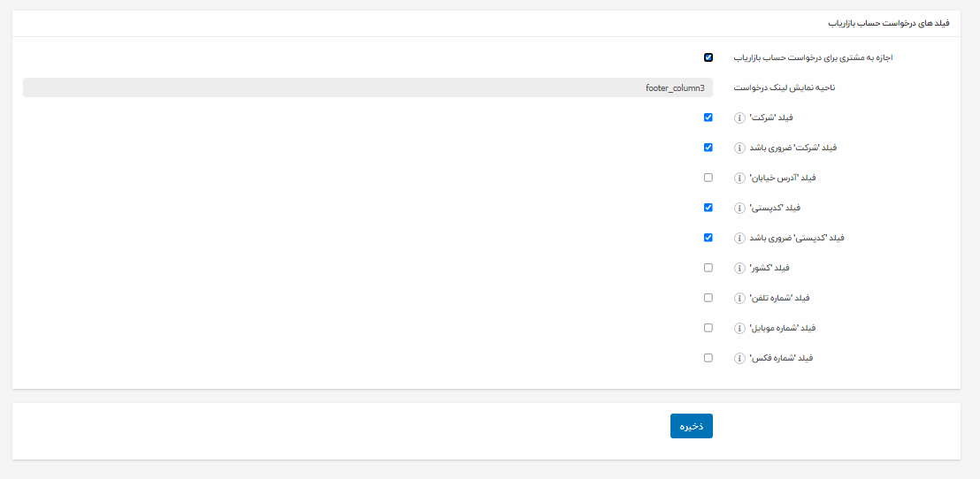Disable the 'شرکت' field checkbox
This screenshot has height=479, width=980.
[x=708, y=118]
